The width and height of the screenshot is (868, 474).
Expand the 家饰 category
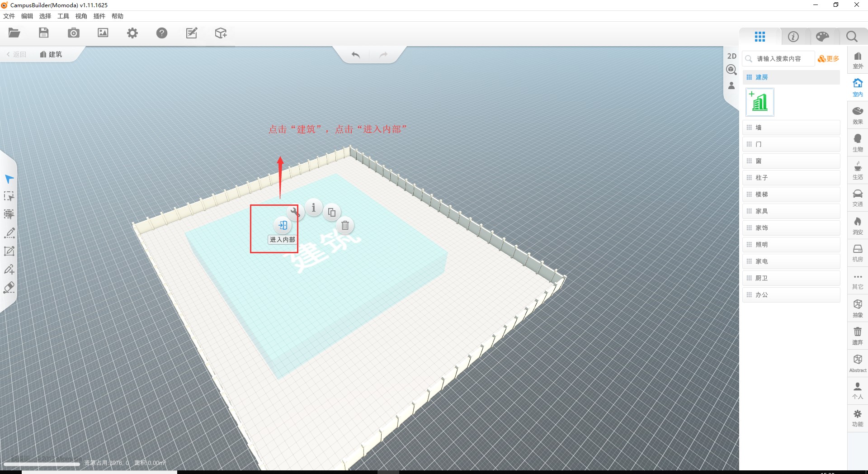pyautogui.click(x=791, y=228)
